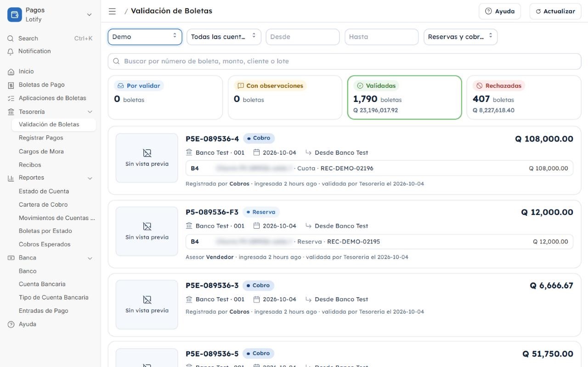The height and width of the screenshot is (367, 588).
Task: Click the Pagos wallet logo icon
Action: point(15,15)
